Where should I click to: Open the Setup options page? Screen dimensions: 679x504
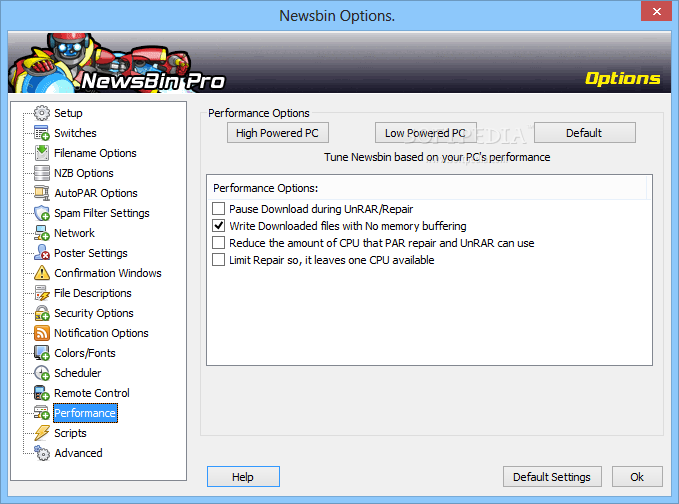click(68, 113)
